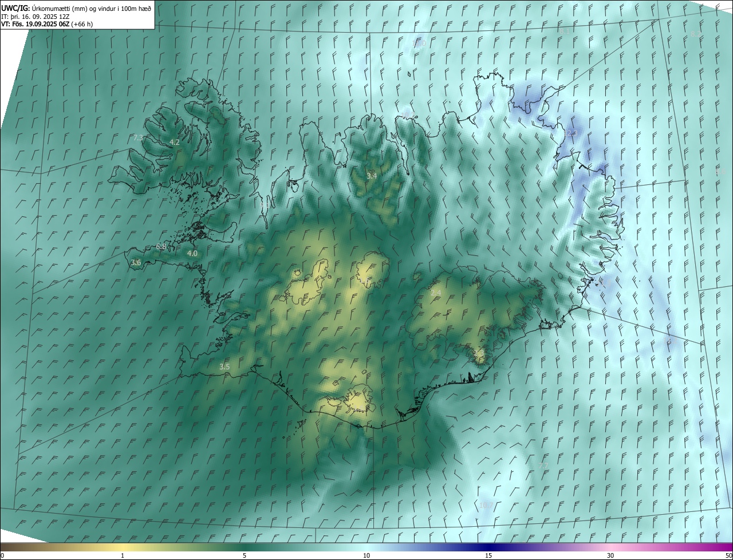This screenshot has height=560, width=733.
Task: Click the 0 label on the color scale
Action: point(3,555)
